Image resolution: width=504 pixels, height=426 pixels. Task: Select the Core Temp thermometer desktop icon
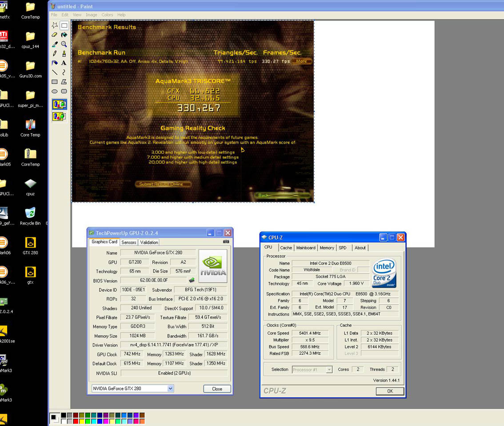(30, 128)
